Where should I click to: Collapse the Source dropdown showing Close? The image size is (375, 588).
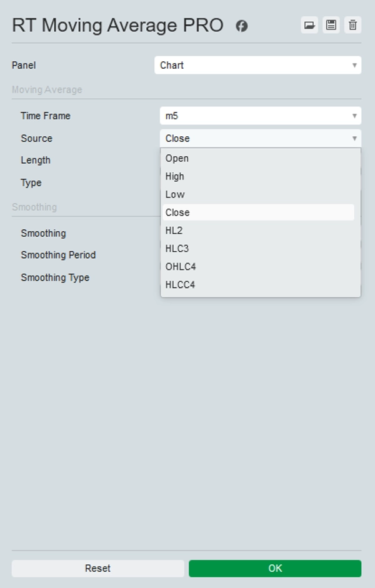point(260,138)
